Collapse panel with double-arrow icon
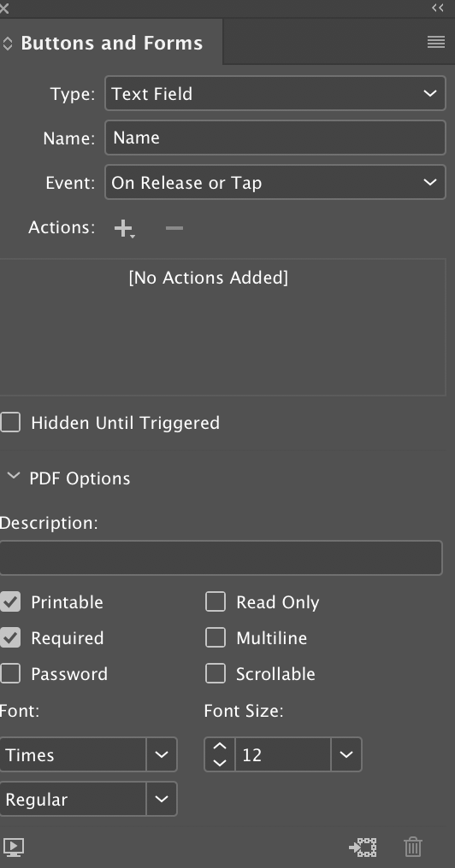 [438, 8]
